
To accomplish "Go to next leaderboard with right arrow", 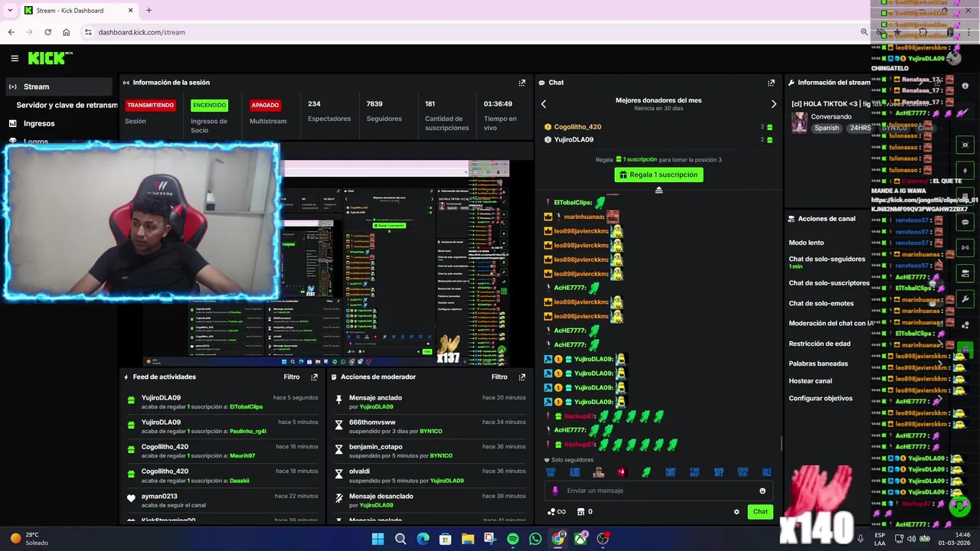I will 773,104.
